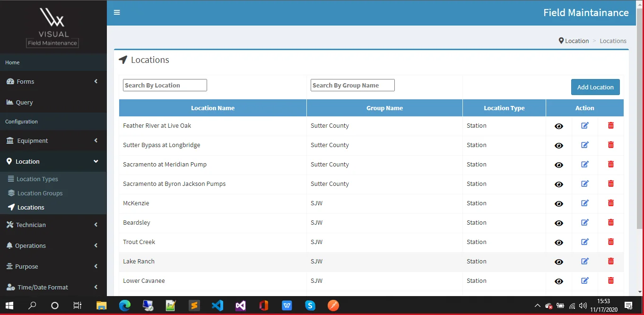Open File Explorer from the taskbar

(101, 306)
